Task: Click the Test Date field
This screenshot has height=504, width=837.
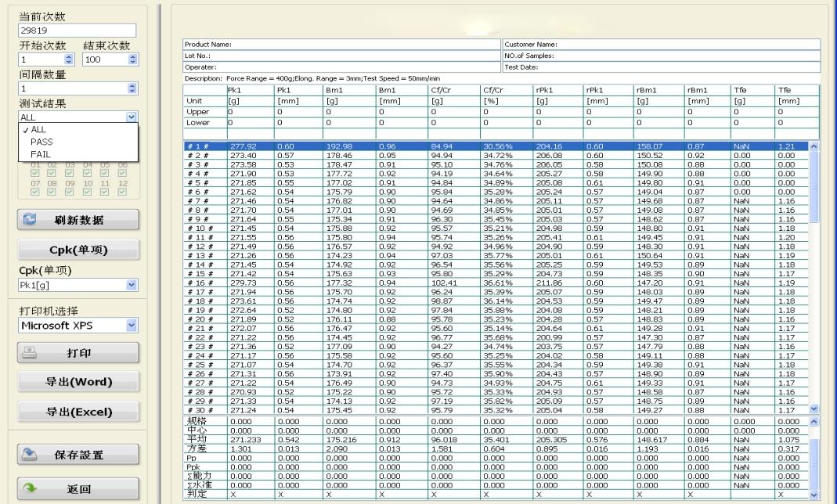Action: (x=662, y=67)
